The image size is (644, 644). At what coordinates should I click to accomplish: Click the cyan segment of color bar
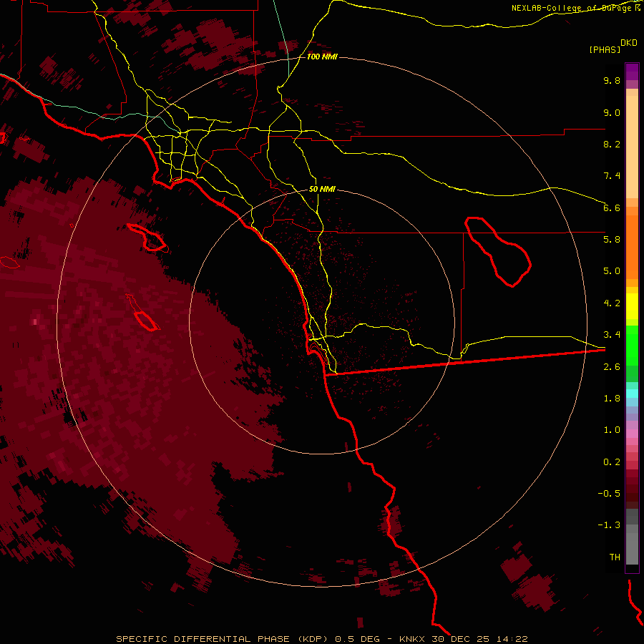pyautogui.click(x=632, y=394)
